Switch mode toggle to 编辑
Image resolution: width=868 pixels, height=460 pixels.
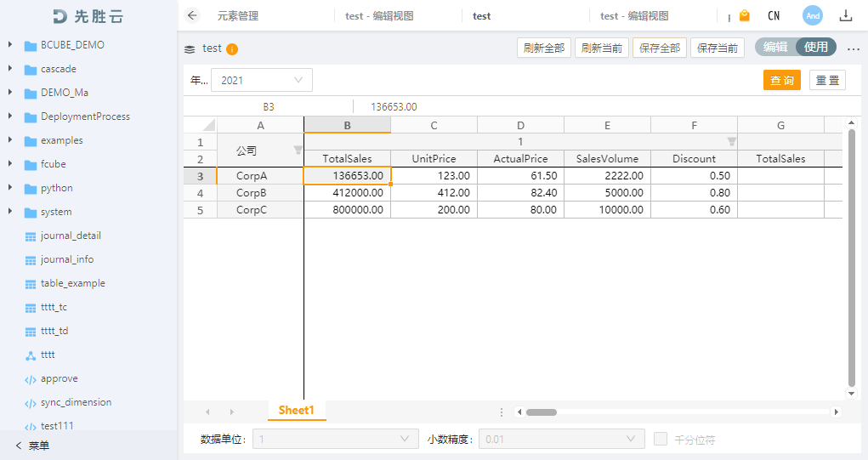tap(775, 48)
